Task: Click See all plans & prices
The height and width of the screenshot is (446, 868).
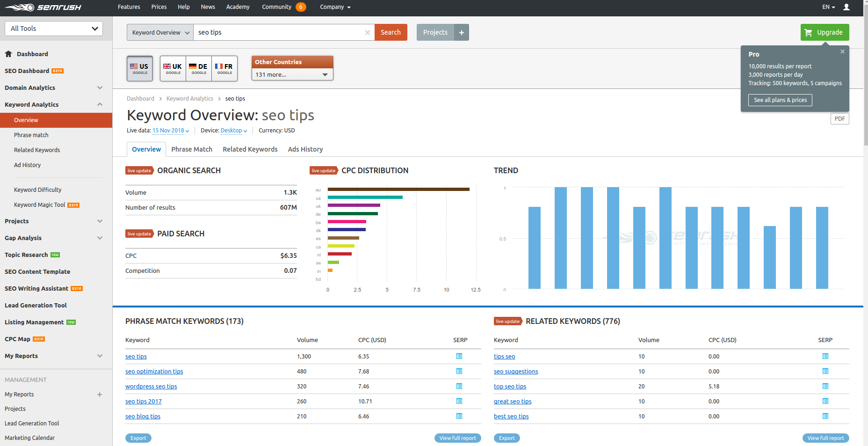Action: coord(780,100)
